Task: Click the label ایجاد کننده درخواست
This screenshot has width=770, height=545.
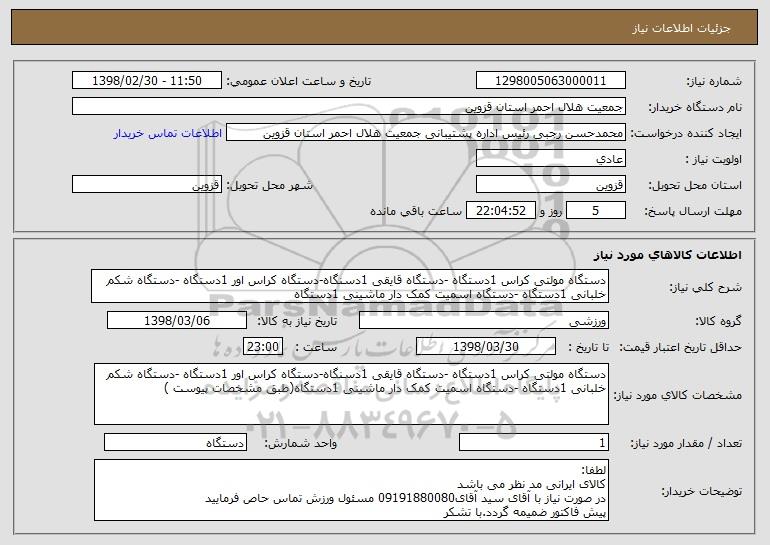Action: tap(686, 133)
